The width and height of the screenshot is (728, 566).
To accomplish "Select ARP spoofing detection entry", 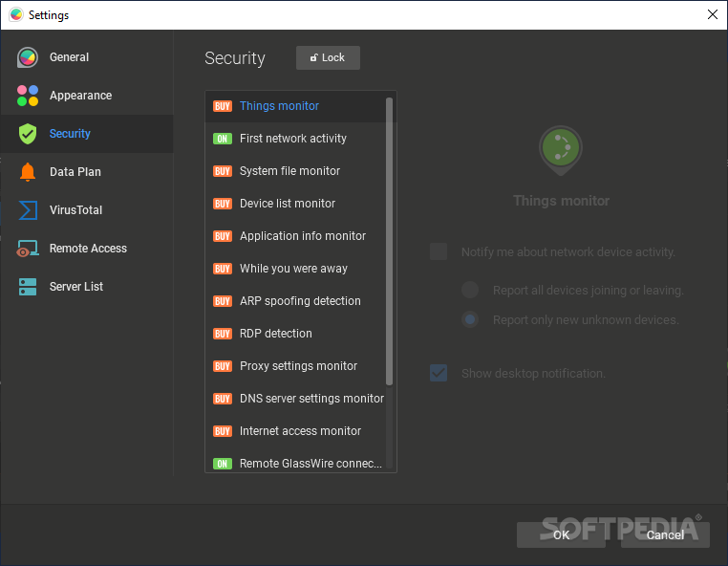I will point(296,301).
